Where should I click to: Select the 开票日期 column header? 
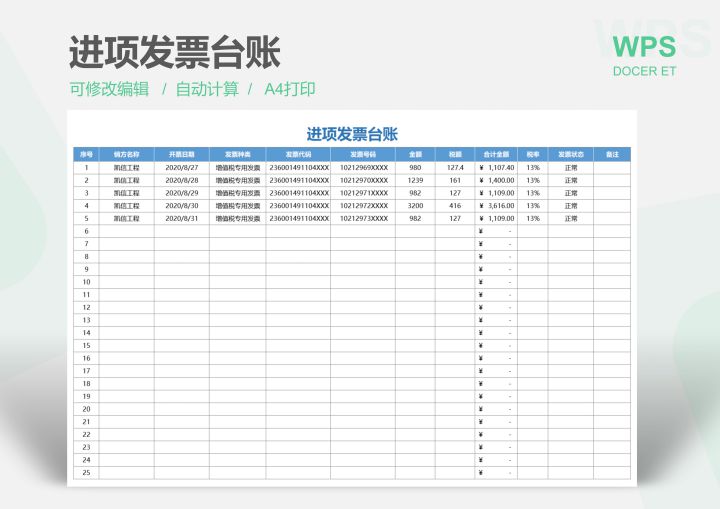182,155
